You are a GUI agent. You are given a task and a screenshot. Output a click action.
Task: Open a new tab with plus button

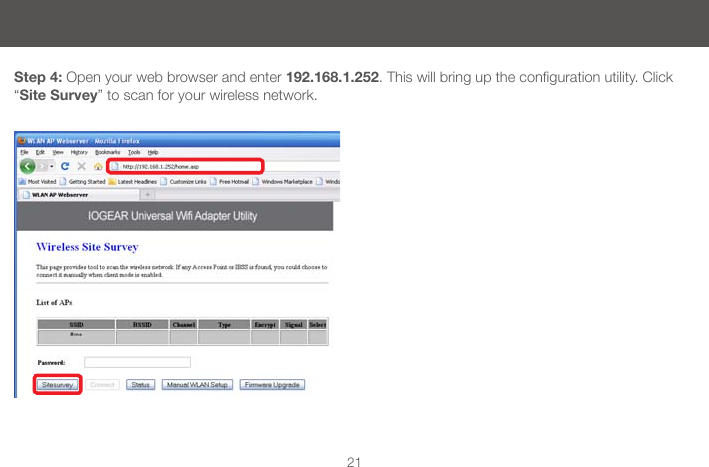click(147, 195)
